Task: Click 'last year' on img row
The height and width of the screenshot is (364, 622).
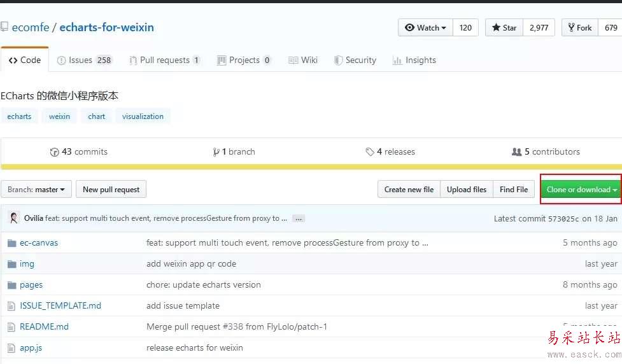Action: click(x=601, y=263)
